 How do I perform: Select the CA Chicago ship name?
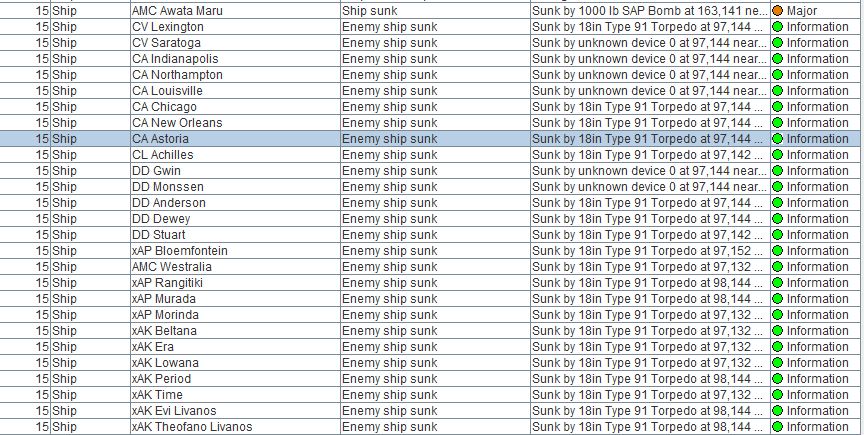[x=164, y=106]
